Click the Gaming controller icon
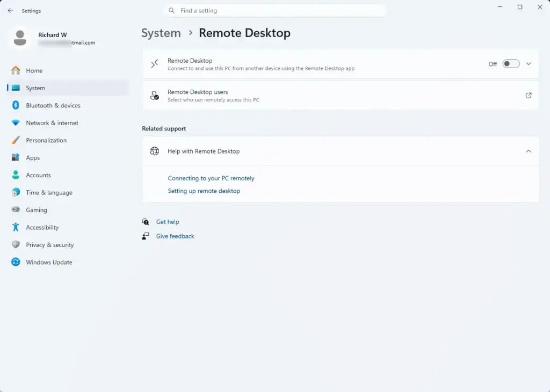550x392 pixels. pos(16,209)
